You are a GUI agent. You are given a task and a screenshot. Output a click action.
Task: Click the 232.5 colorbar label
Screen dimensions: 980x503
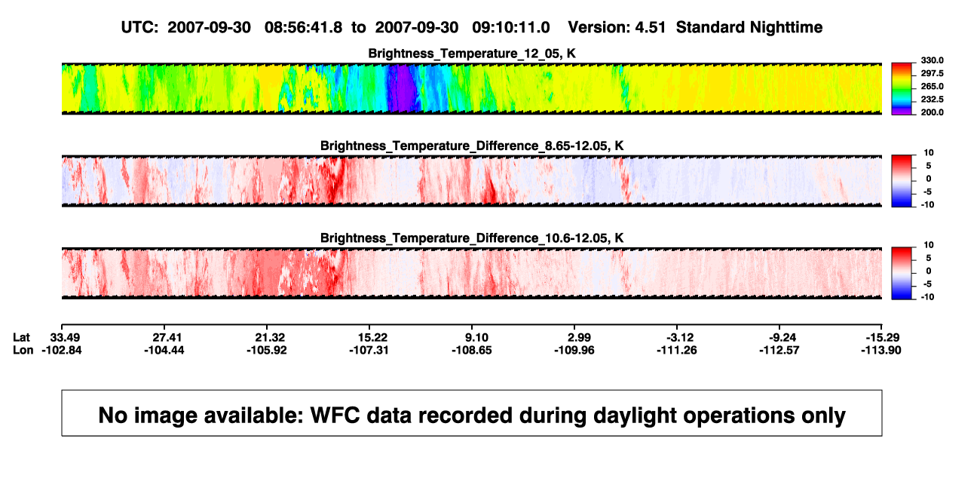[933, 99]
